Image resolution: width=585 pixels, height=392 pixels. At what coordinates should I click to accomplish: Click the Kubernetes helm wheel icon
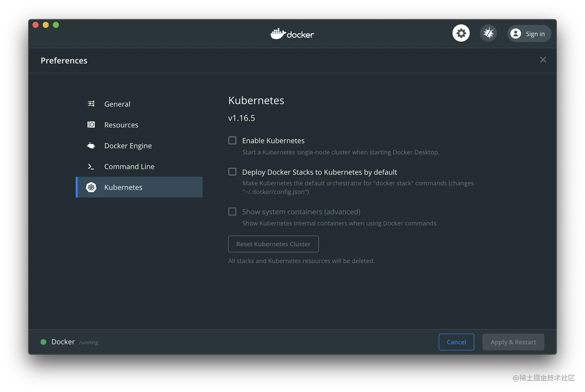(x=91, y=187)
